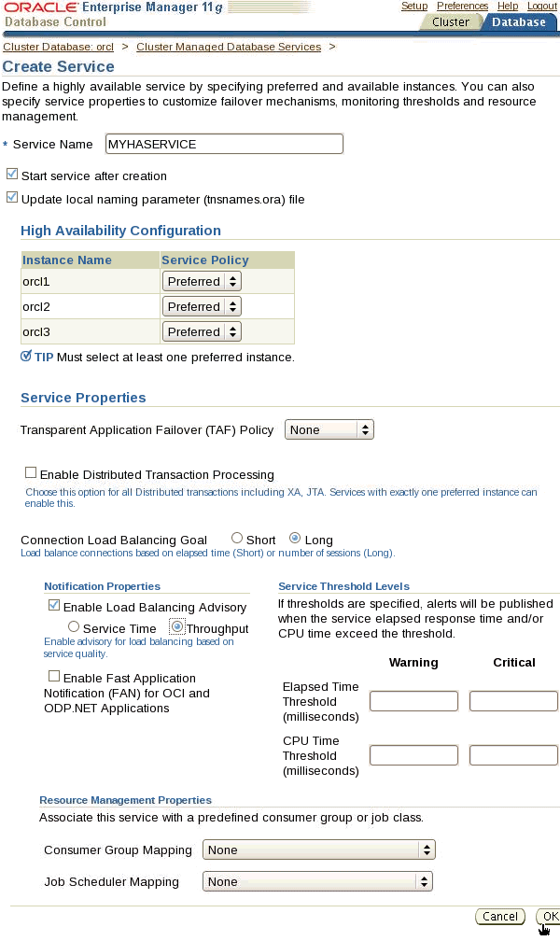Viewport: 560px width, 941px height.
Task: Click the Cancel button
Action: pos(499,916)
